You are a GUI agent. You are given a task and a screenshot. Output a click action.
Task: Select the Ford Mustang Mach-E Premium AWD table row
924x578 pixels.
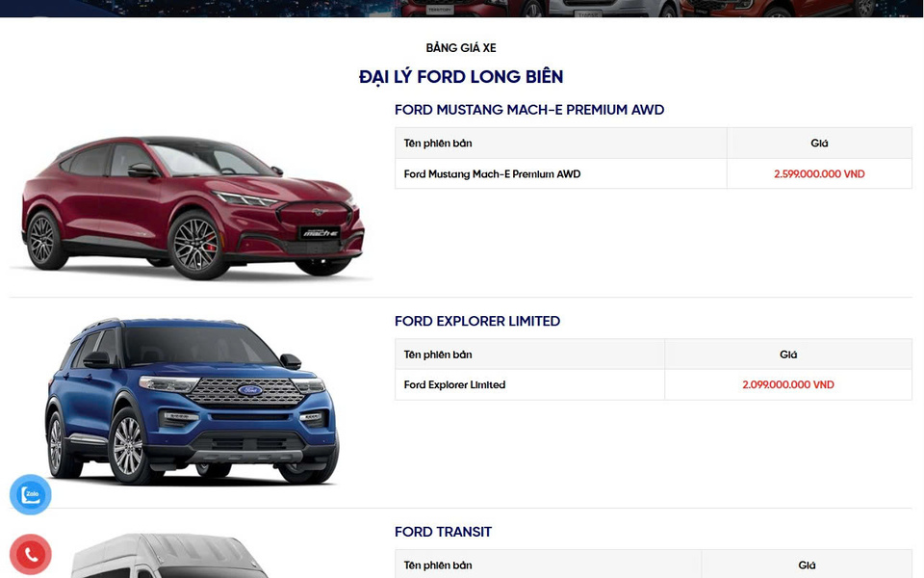pos(653,173)
